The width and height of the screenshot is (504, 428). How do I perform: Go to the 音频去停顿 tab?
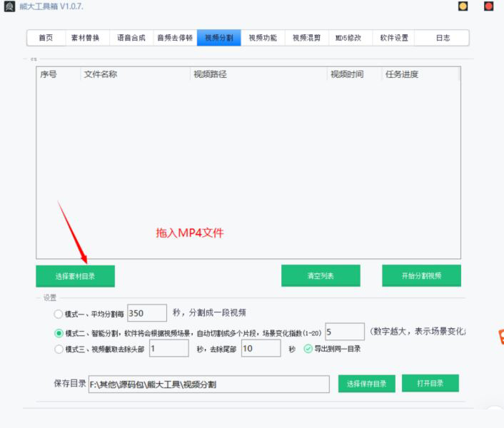click(175, 38)
